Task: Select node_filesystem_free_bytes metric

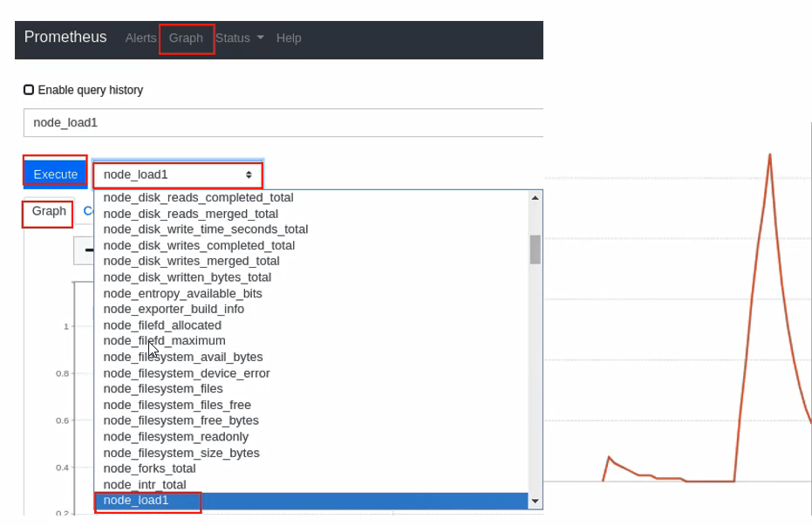Action: [310, 420]
